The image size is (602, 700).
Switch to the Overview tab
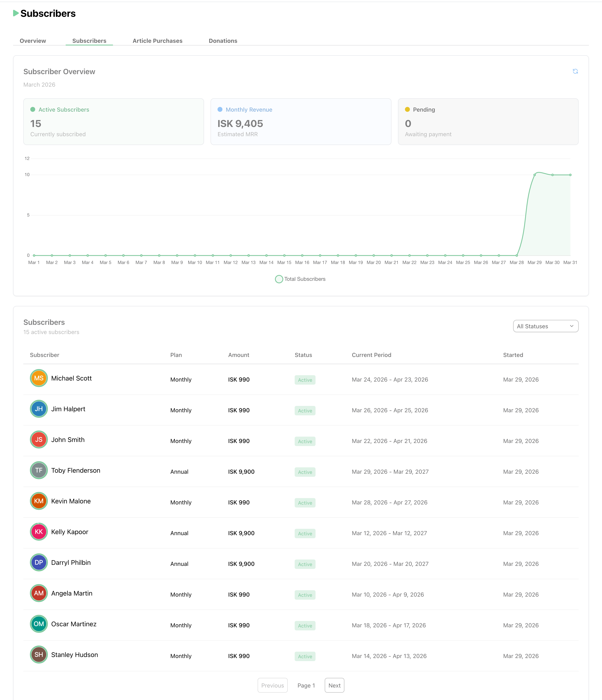[32, 41]
